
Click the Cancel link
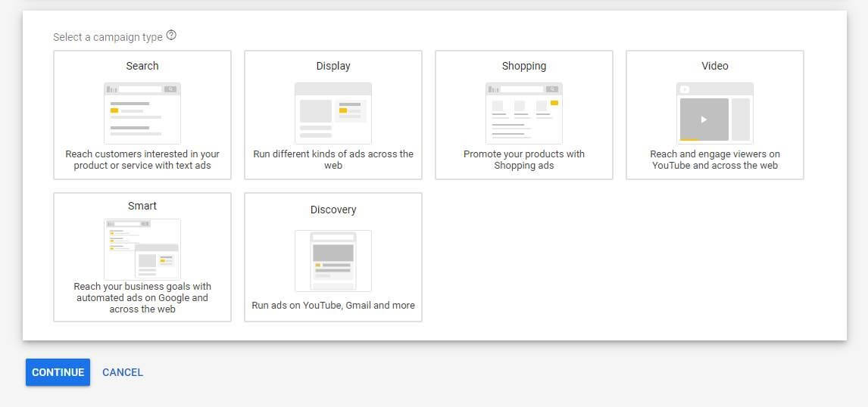(123, 372)
